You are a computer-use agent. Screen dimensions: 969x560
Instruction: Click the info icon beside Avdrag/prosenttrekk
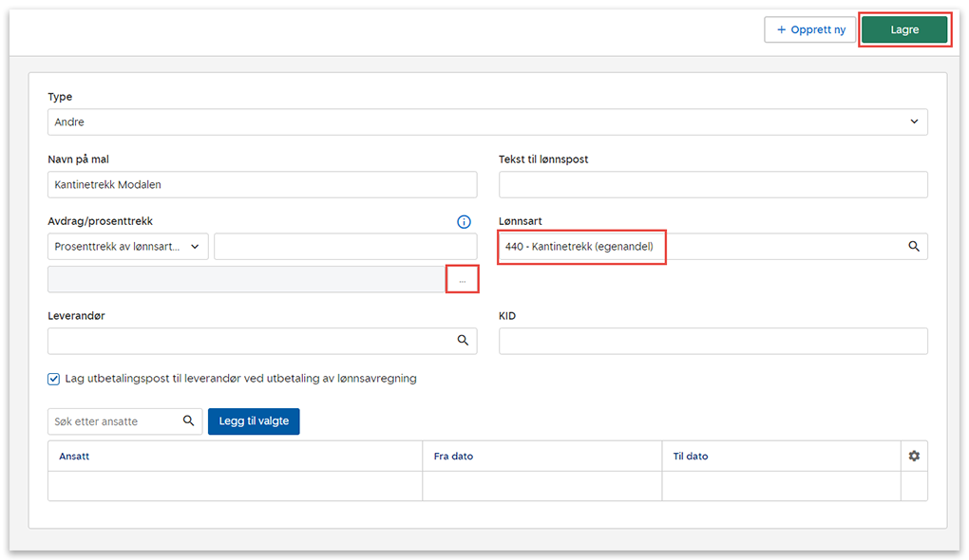464,222
